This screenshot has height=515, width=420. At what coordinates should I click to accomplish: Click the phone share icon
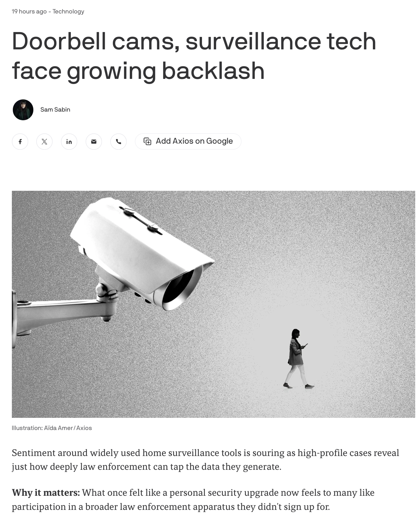(119, 141)
